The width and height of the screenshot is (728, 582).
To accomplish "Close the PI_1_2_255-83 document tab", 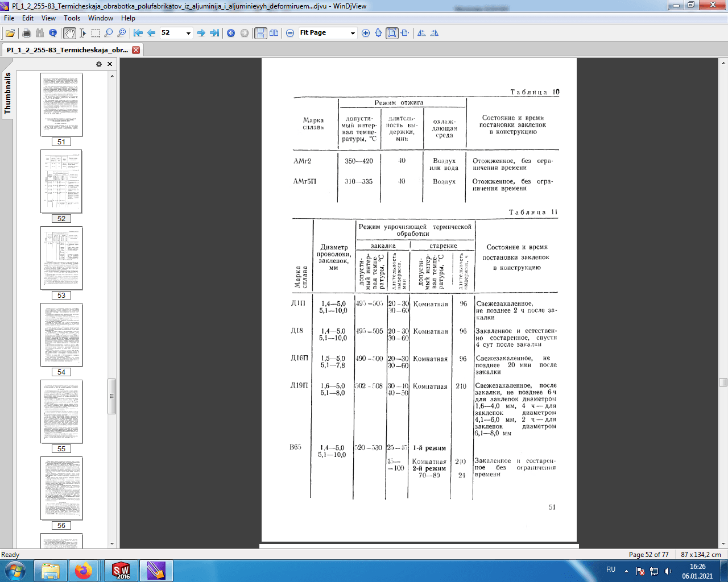I will pos(136,50).
